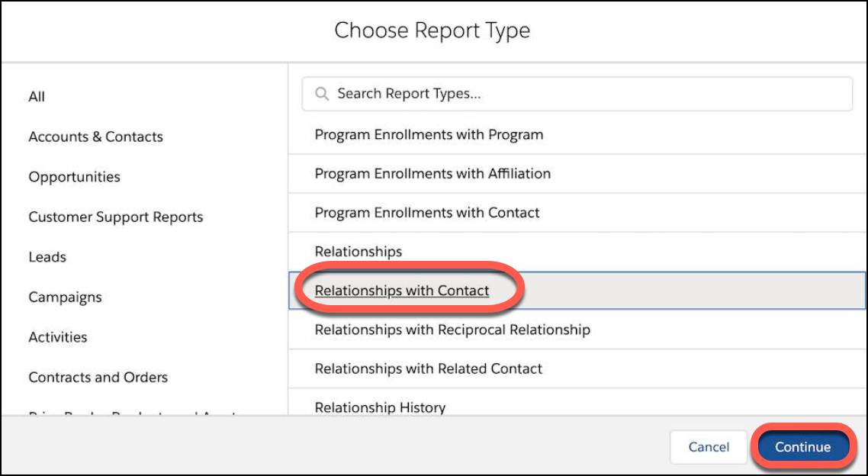This screenshot has width=868, height=476.
Task: Choose Relationships with Related Contact report type
Action: (429, 368)
